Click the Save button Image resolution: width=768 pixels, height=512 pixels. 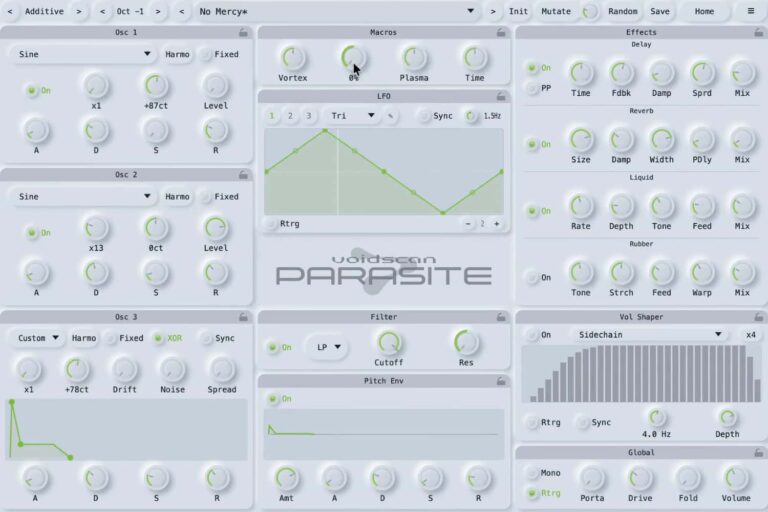(x=660, y=11)
